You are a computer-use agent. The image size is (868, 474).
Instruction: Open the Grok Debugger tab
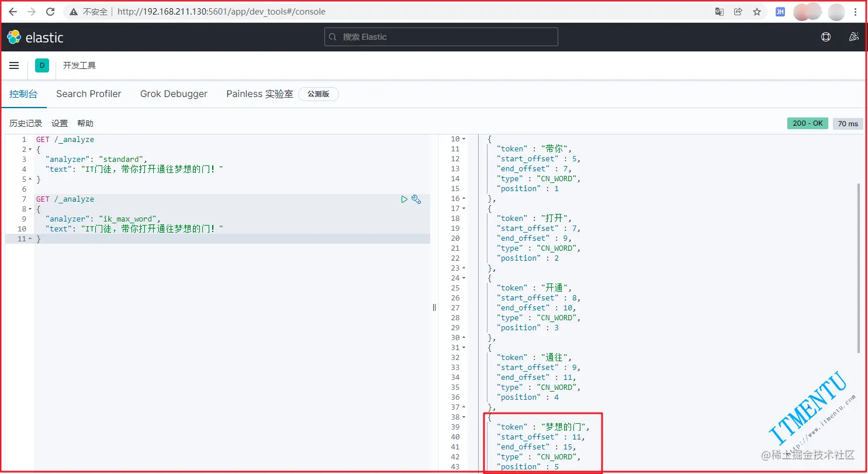(x=174, y=94)
